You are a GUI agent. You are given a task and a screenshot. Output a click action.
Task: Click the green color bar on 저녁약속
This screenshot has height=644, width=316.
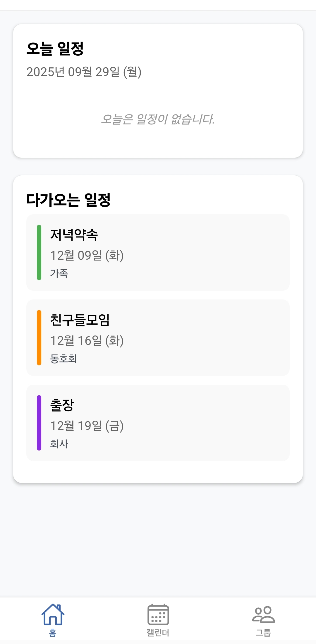(39, 252)
